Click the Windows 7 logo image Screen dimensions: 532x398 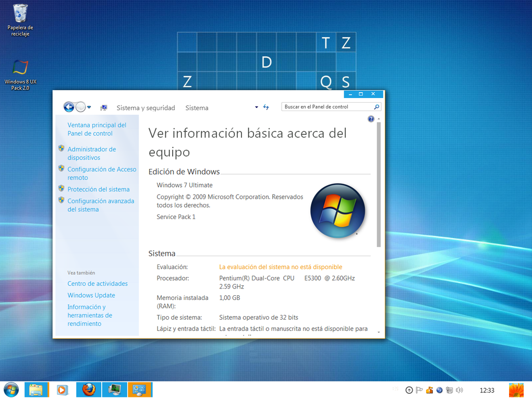click(x=337, y=211)
